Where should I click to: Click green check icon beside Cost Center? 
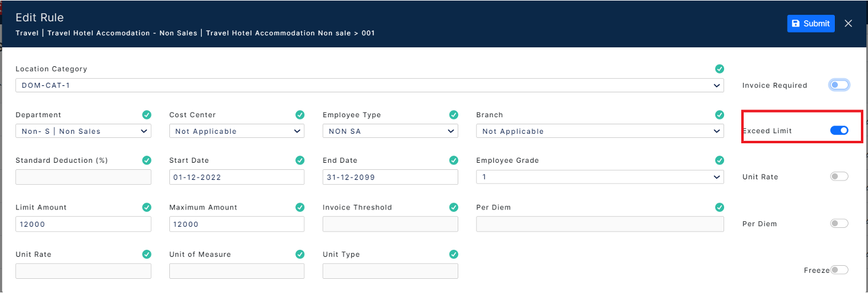pyautogui.click(x=300, y=115)
